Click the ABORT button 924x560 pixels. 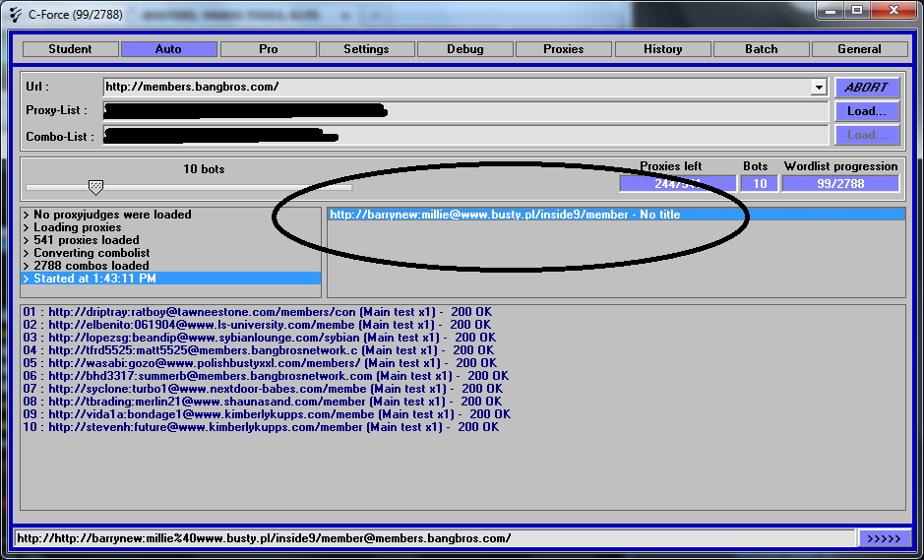tap(867, 88)
